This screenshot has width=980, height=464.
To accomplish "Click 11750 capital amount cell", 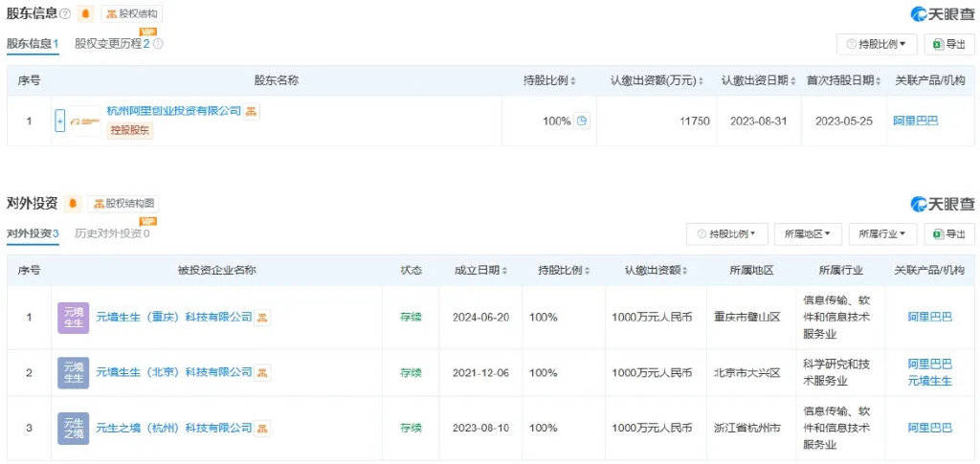I will (695, 122).
